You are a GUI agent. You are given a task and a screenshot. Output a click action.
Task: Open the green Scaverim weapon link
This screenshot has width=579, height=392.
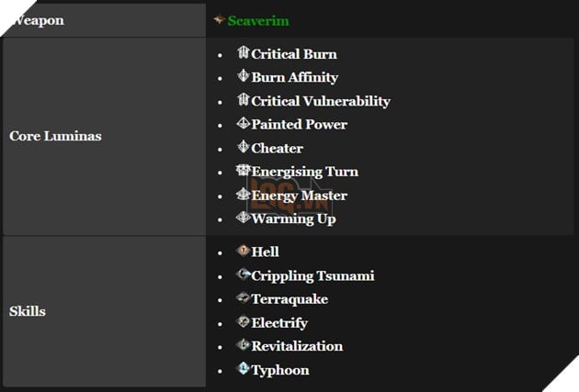pos(258,20)
